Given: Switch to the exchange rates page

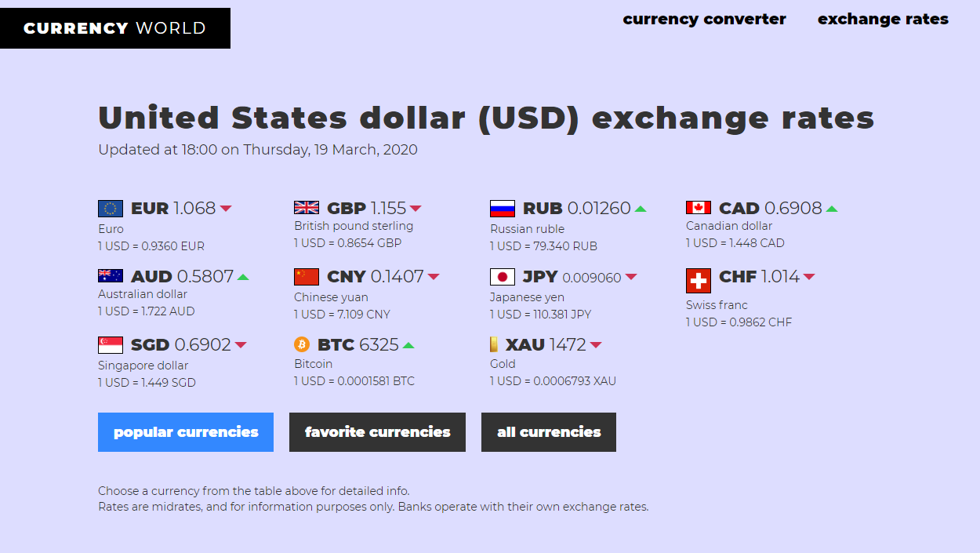Looking at the screenshot, I should click(x=883, y=19).
